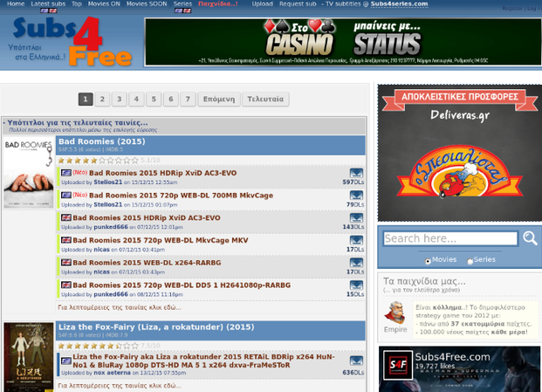Image resolution: width=542 pixels, height=392 pixels.
Task: Open uploader punked666 on the HDRip XviD row
Action: pos(111,227)
